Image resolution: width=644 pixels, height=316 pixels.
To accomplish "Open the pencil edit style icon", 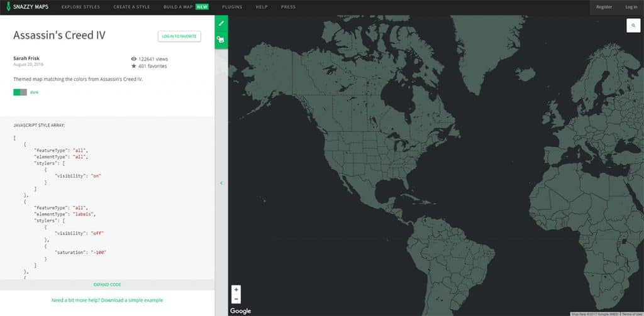I will click(x=221, y=23).
